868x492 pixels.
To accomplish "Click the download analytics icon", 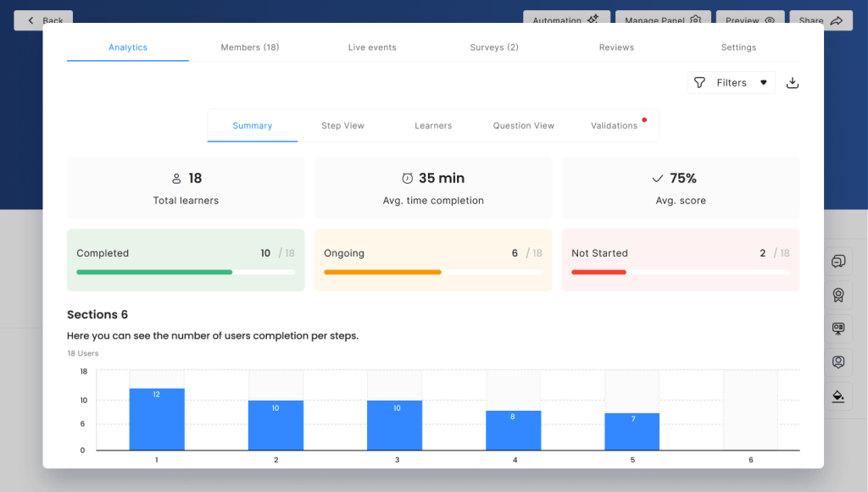I will [x=793, y=83].
